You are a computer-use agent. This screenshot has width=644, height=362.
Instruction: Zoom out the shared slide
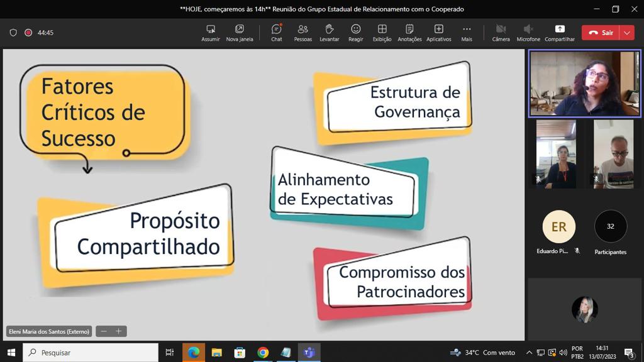click(104, 331)
